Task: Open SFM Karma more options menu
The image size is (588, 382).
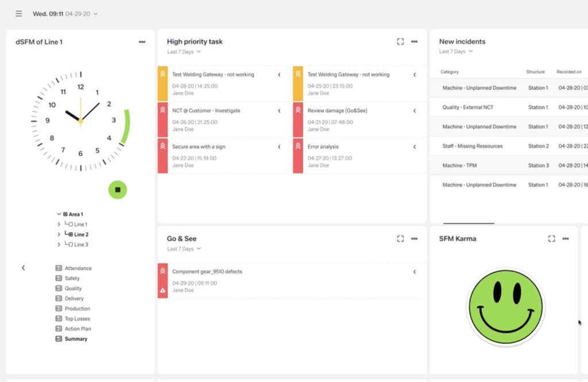Action: pyautogui.click(x=566, y=239)
